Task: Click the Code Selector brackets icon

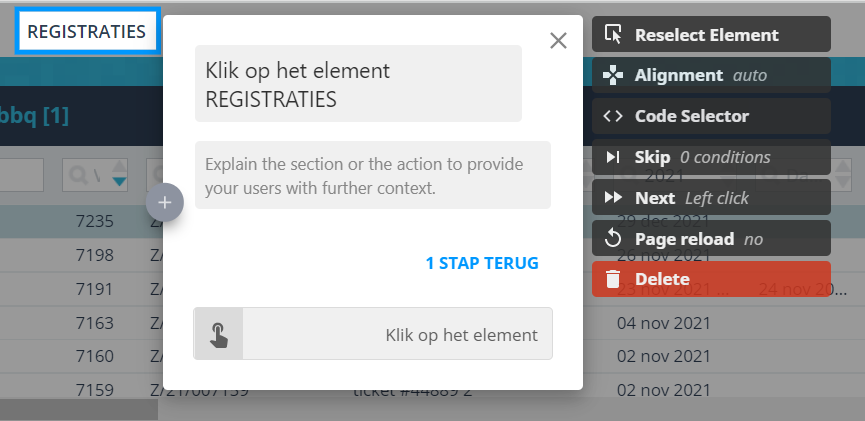Action: pyautogui.click(x=613, y=116)
